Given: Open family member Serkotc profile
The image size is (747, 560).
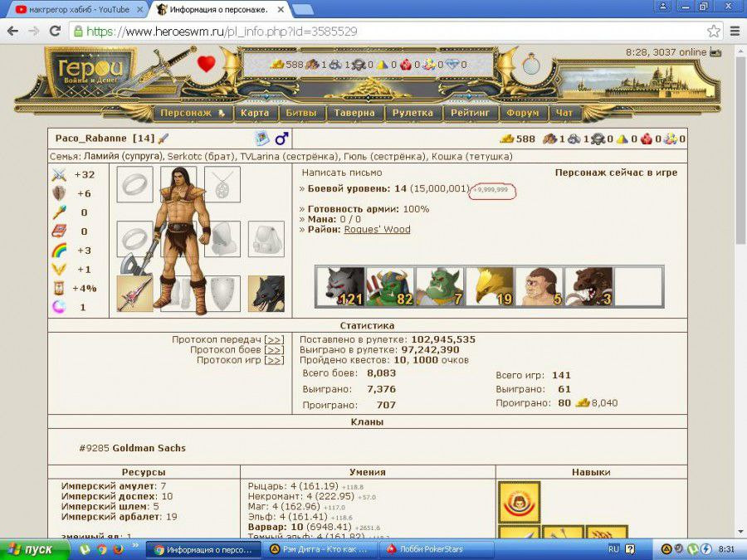Looking at the screenshot, I should pyautogui.click(x=185, y=157).
